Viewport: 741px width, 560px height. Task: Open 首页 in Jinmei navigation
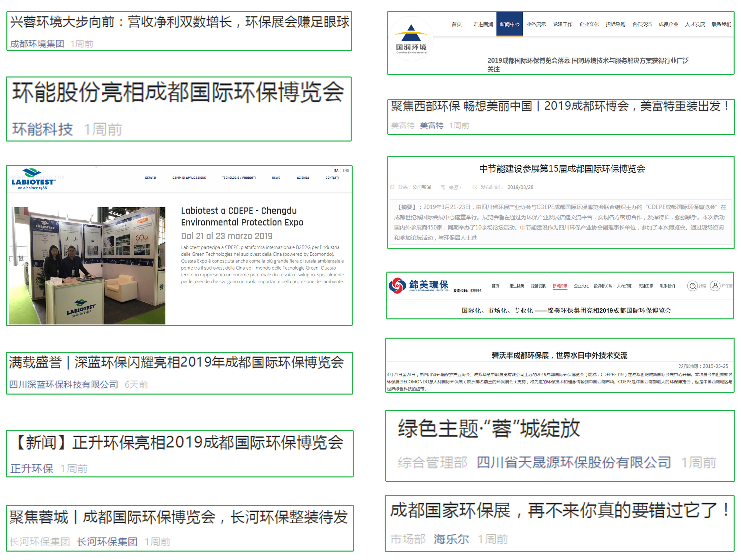[x=495, y=286]
